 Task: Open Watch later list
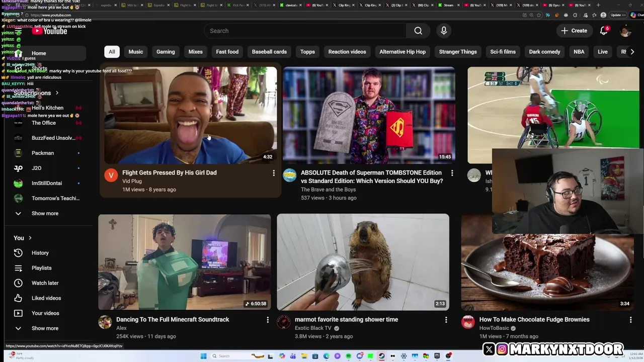(x=45, y=283)
